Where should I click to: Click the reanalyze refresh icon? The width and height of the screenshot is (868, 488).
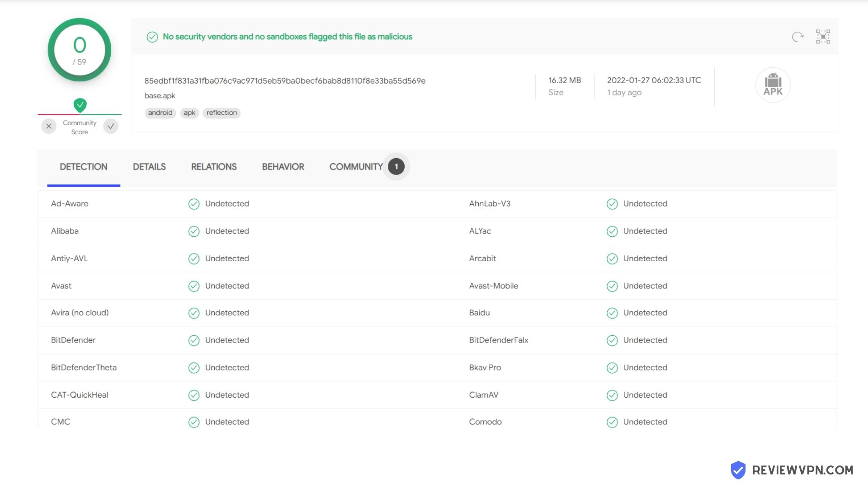pyautogui.click(x=798, y=37)
